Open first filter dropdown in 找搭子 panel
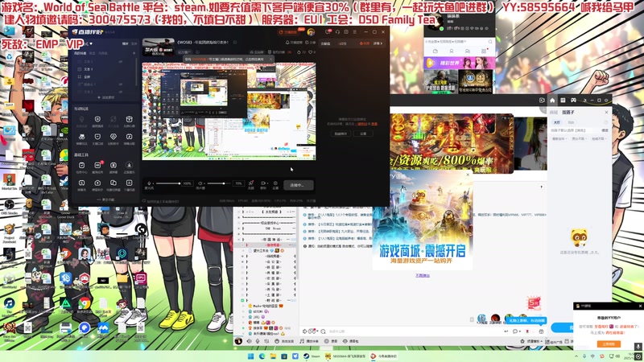The image size is (644, 362). pos(559,138)
